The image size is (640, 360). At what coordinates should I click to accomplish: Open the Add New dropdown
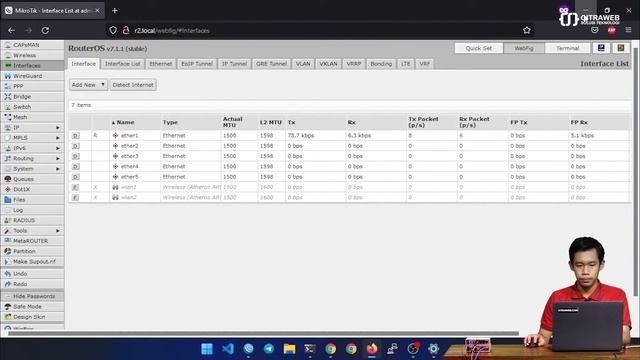point(88,85)
